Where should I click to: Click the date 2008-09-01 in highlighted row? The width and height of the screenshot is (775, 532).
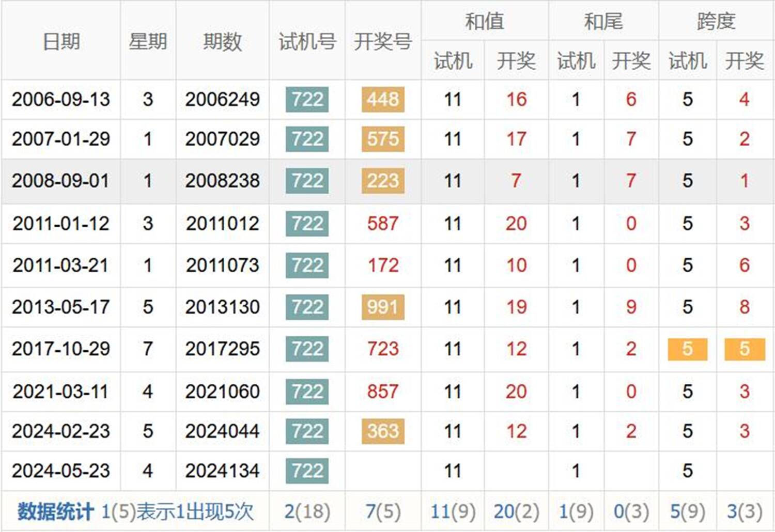point(61,181)
